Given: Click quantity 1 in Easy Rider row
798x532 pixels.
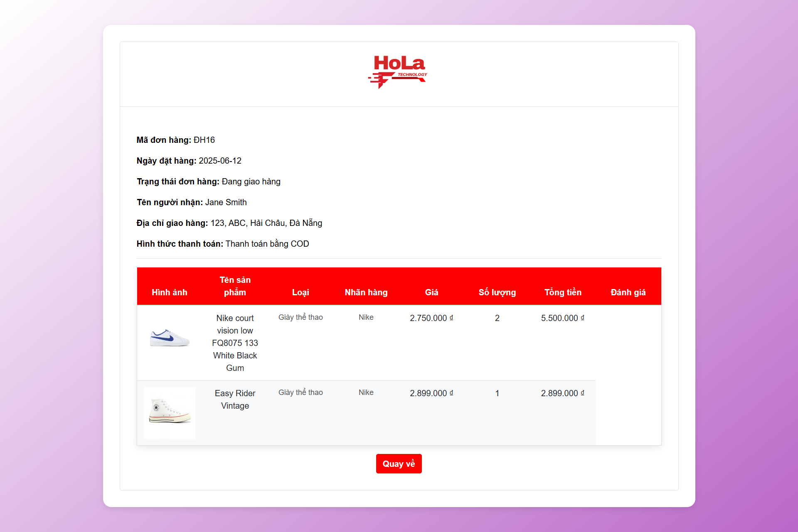Looking at the screenshot, I should [497, 393].
